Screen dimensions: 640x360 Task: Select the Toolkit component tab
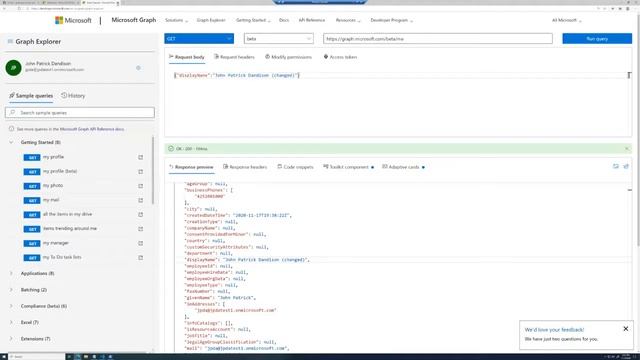point(348,167)
